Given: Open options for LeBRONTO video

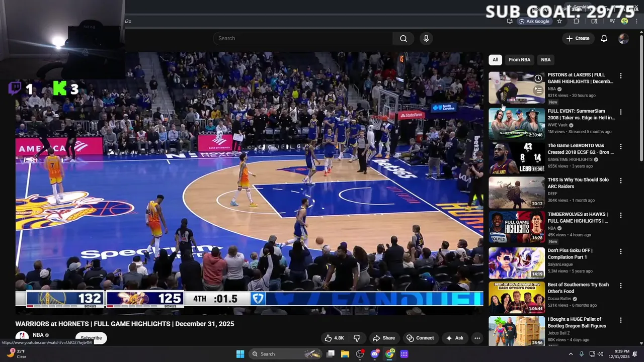Looking at the screenshot, I should click(x=620, y=146).
